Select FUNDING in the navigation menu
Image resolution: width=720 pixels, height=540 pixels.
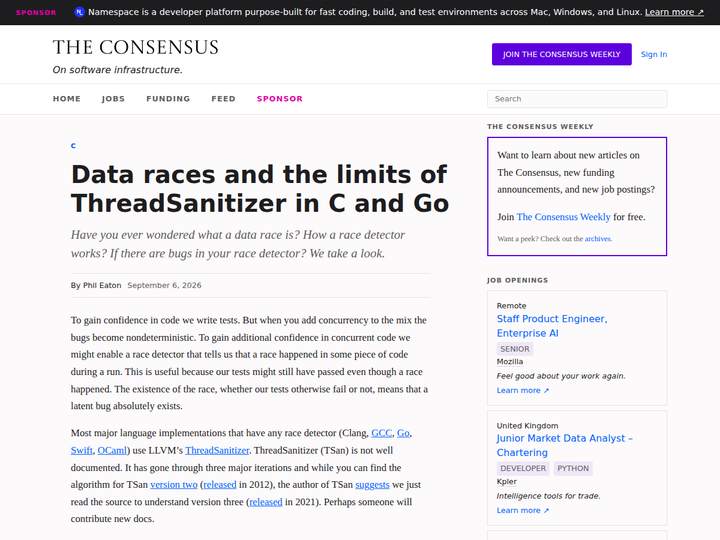coord(168,99)
